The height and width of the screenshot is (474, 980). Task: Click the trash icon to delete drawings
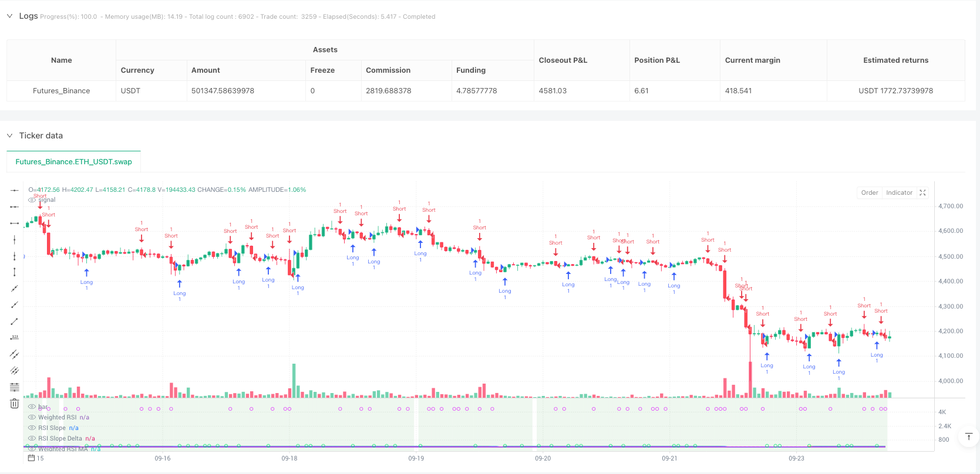(15, 404)
